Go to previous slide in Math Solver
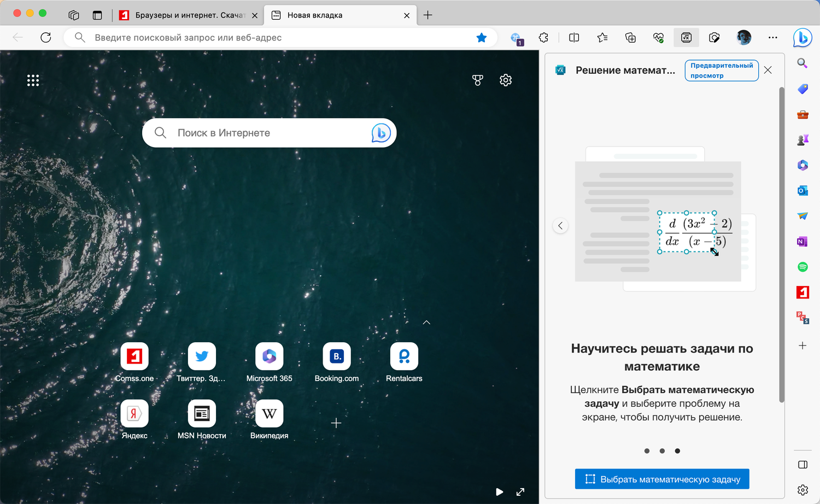This screenshot has width=820, height=504. pyautogui.click(x=560, y=226)
